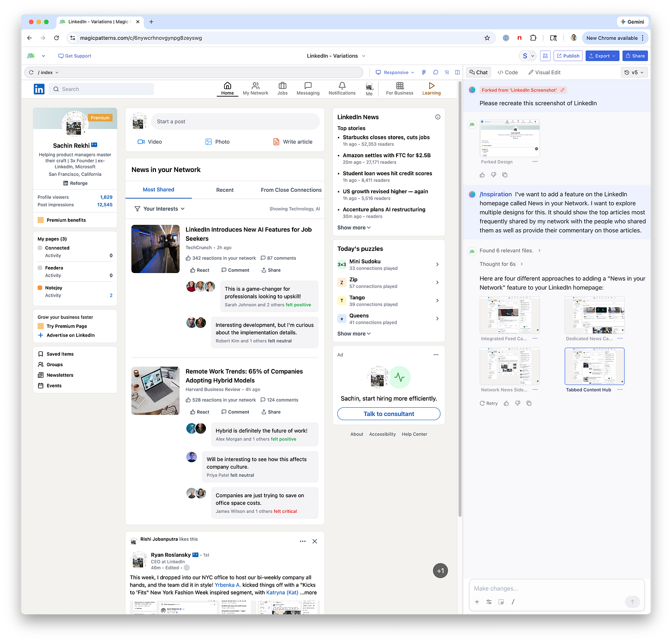Thumbs up the four-approaches response

click(506, 403)
